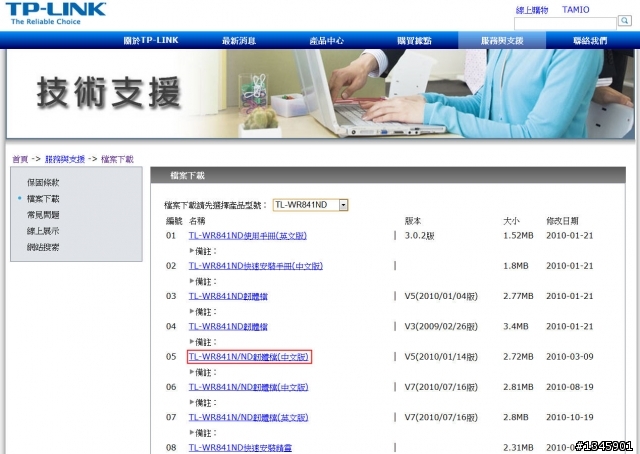Expand 備註 note under item 02
The image size is (640, 454).
click(x=203, y=281)
